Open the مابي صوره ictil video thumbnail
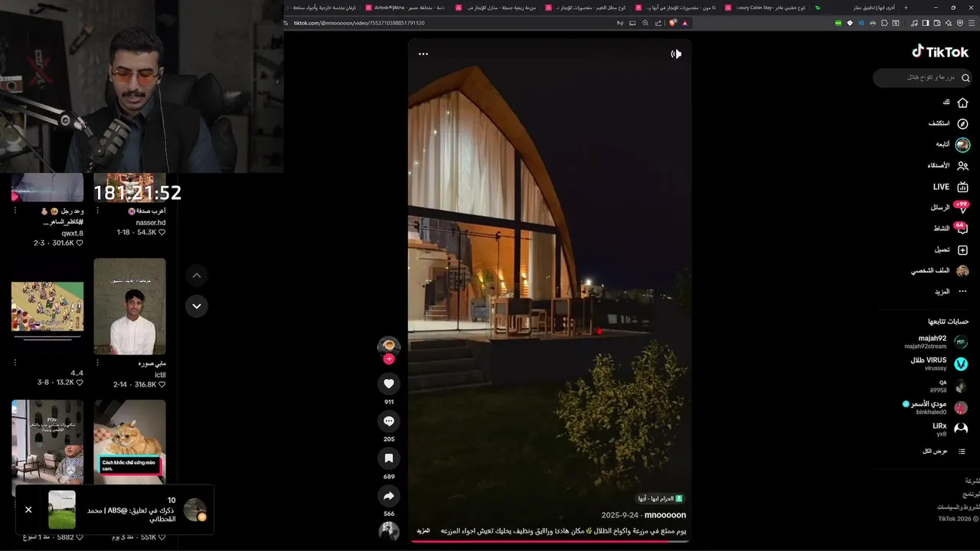 point(129,306)
